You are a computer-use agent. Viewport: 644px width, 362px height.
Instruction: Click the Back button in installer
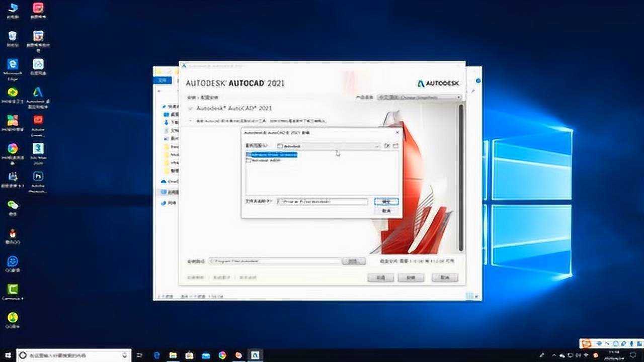(380, 278)
